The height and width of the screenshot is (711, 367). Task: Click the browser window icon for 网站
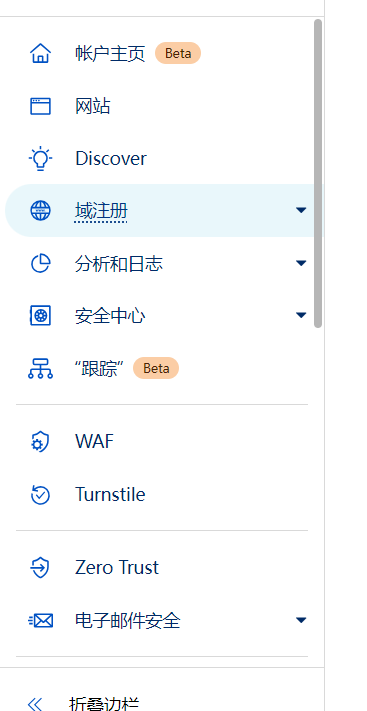coord(40,106)
